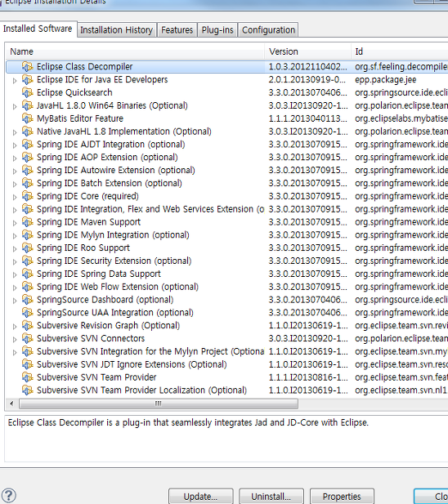Viewport: 448px width, 504px height.
Task: Expand Spring IDE Integration, Flex and Web Services
Action: (x=15, y=210)
